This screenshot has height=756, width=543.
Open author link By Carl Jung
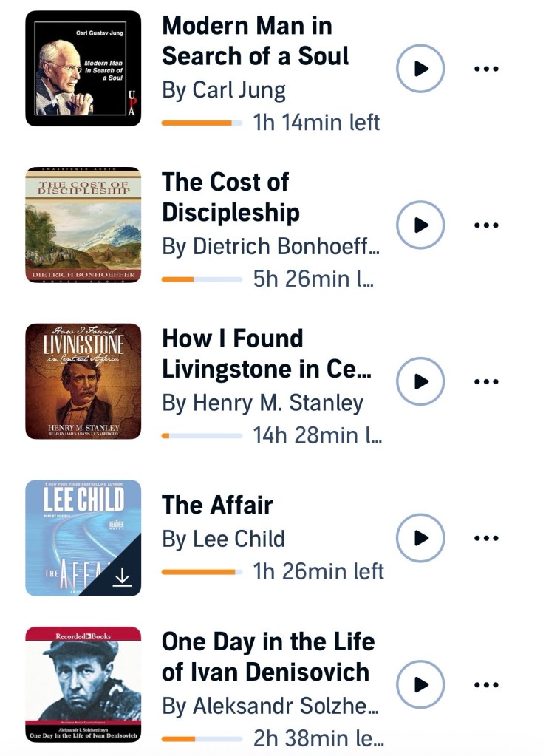pos(223,90)
